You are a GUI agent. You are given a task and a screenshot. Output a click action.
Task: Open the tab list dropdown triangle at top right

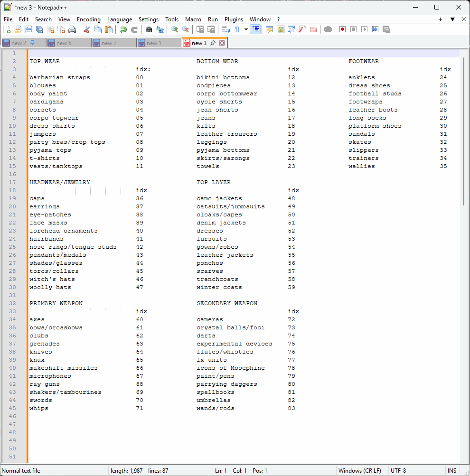[452, 19]
